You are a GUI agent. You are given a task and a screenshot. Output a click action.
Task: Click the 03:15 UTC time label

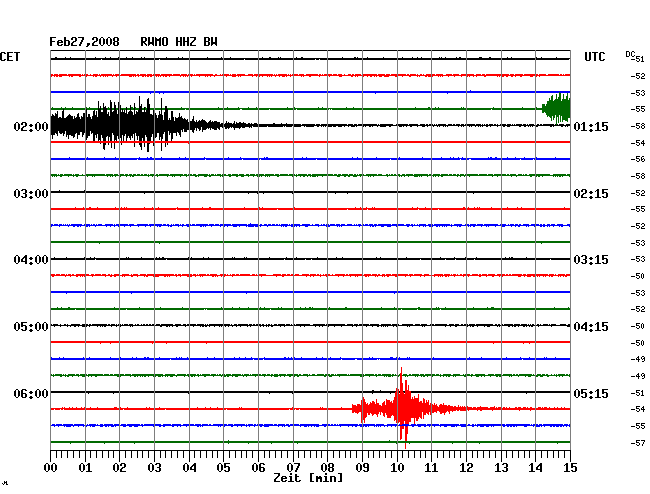[x=591, y=260]
